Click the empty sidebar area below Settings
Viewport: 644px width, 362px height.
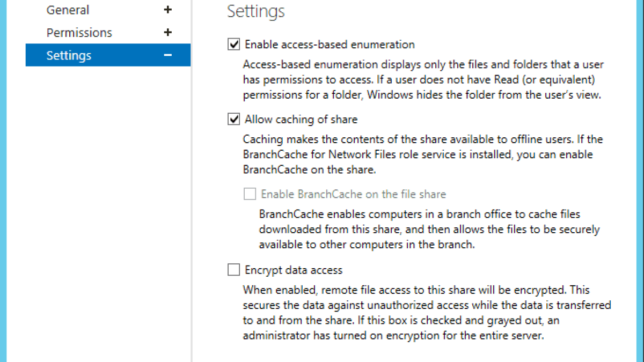click(x=107, y=215)
